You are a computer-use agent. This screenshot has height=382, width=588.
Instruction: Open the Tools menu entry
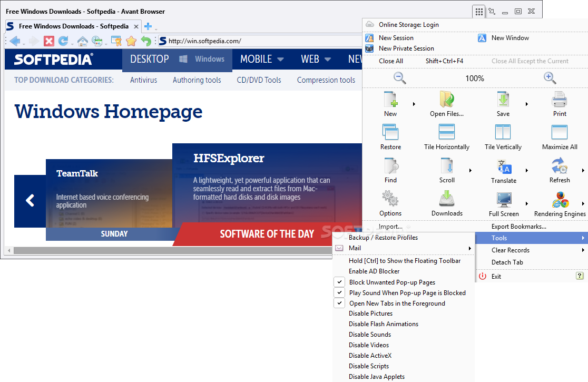(532, 238)
